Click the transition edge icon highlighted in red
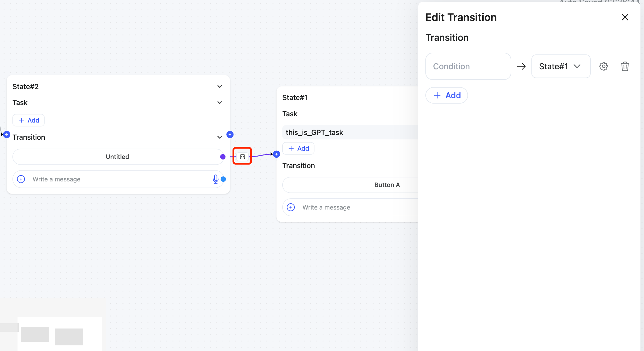 pos(242,157)
